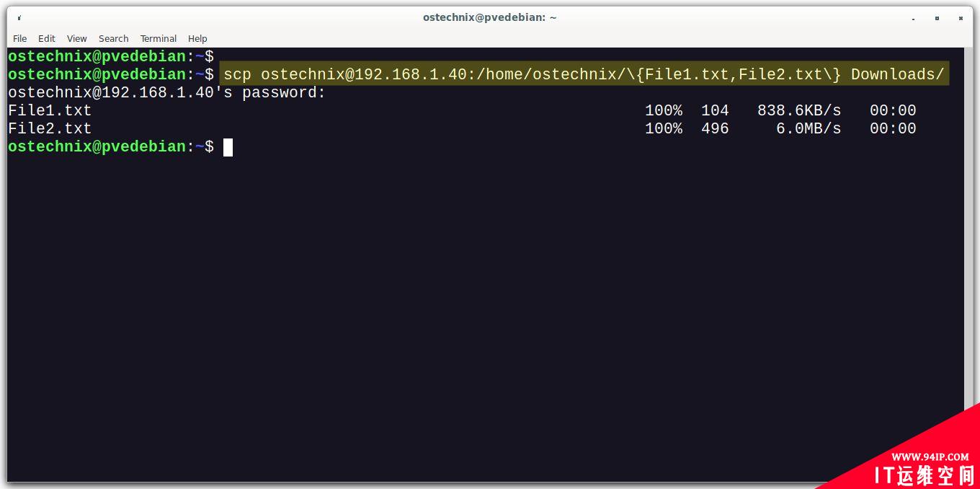Click the window menu icon in title bar
The height and width of the screenshot is (489, 980).
pos(19,17)
